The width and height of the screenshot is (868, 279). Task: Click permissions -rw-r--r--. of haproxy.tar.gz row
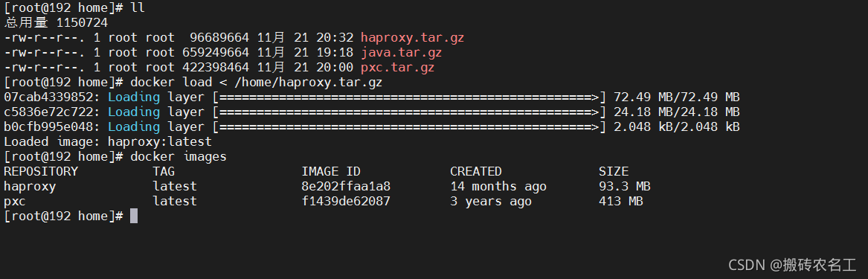(45, 38)
